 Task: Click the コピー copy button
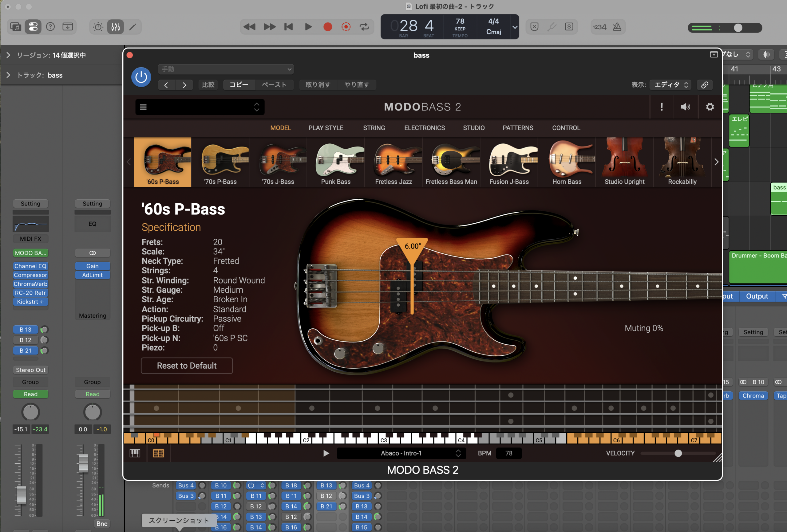239,84
